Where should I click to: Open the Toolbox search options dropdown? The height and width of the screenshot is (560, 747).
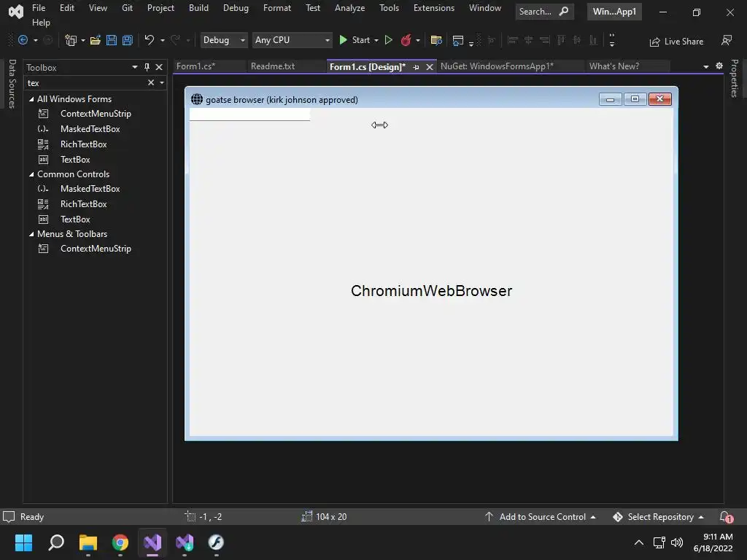(162, 82)
